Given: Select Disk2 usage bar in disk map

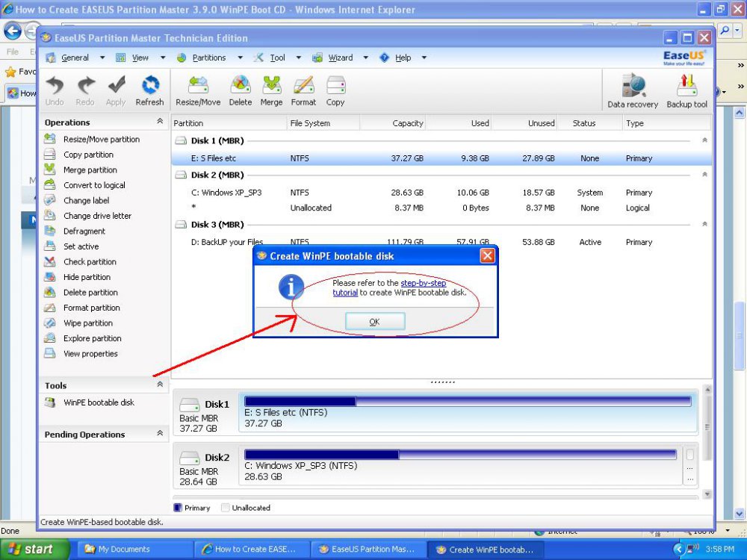Looking at the screenshot, I should click(460, 454).
